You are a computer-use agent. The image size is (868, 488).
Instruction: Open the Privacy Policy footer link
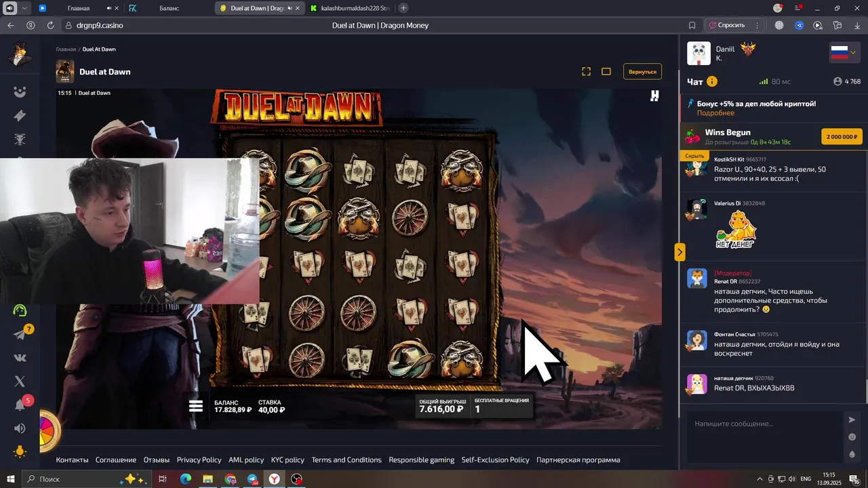pos(199,460)
